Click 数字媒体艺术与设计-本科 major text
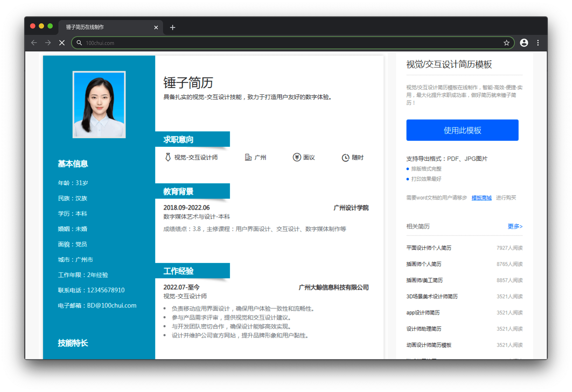 click(x=196, y=217)
